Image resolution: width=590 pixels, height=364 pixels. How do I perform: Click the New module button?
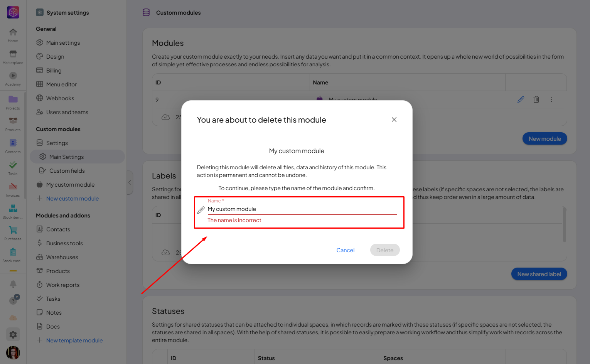tap(544, 139)
